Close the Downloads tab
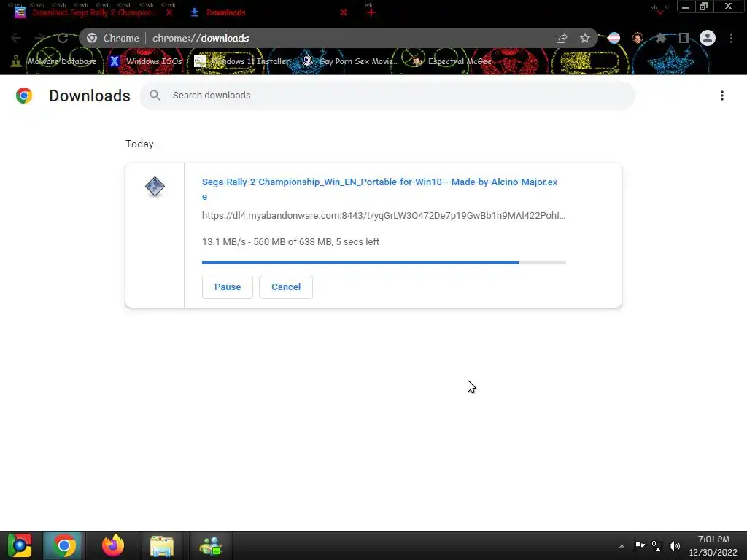747x560 pixels. [x=344, y=12]
